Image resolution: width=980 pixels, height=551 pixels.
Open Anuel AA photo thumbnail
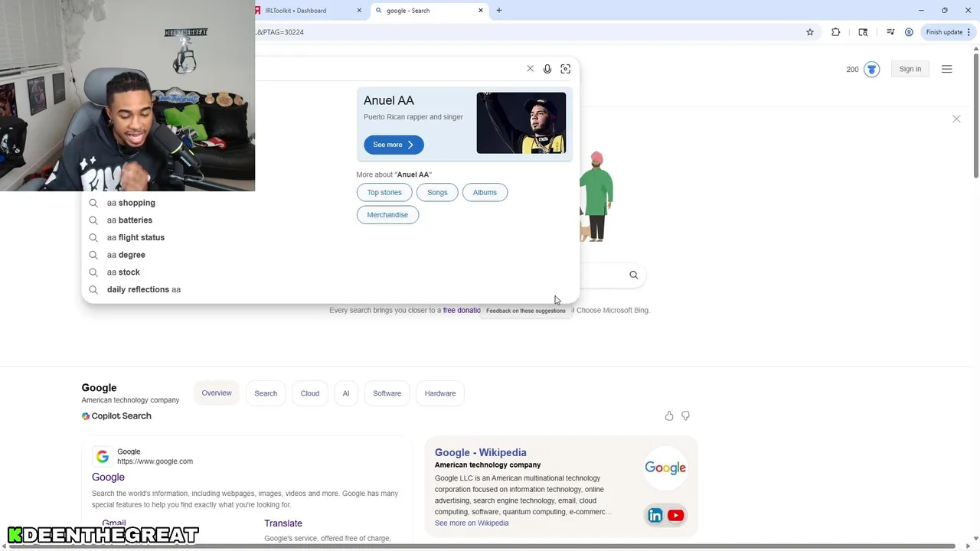point(521,123)
